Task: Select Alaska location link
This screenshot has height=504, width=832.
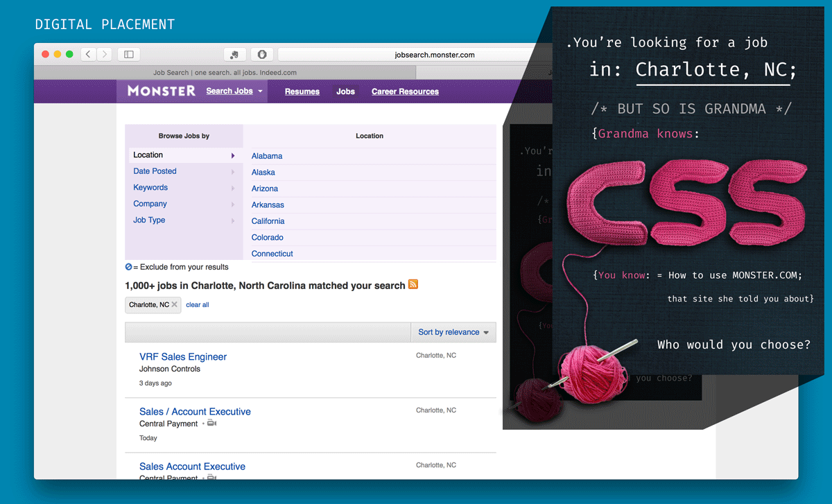Action: pos(263,172)
